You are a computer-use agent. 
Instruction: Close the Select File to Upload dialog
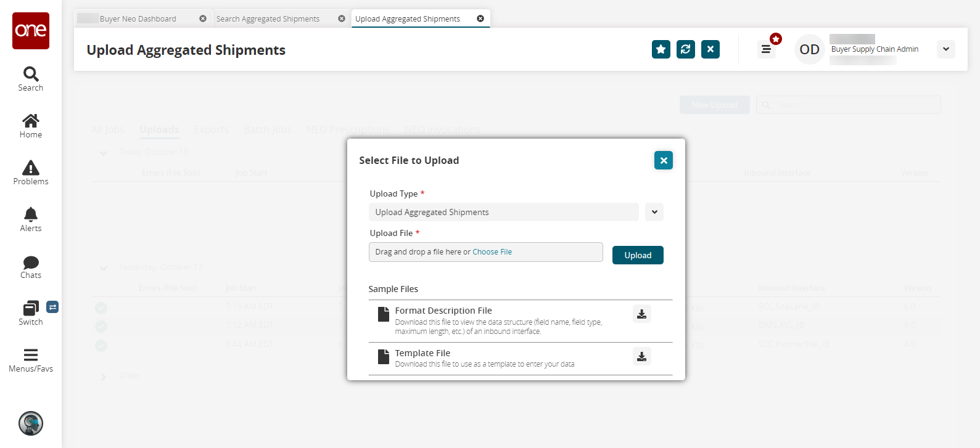click(664, 160)
